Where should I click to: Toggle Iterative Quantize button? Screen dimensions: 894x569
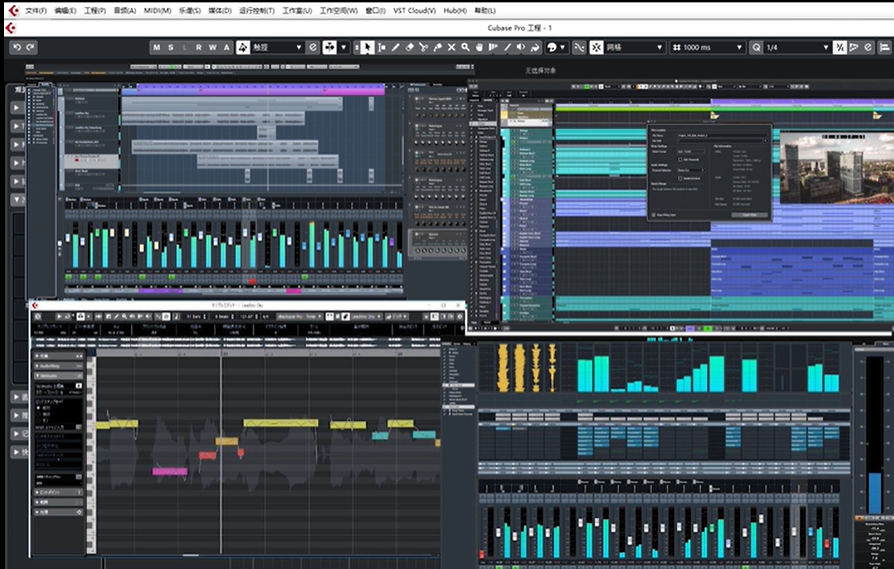point(840,47)
